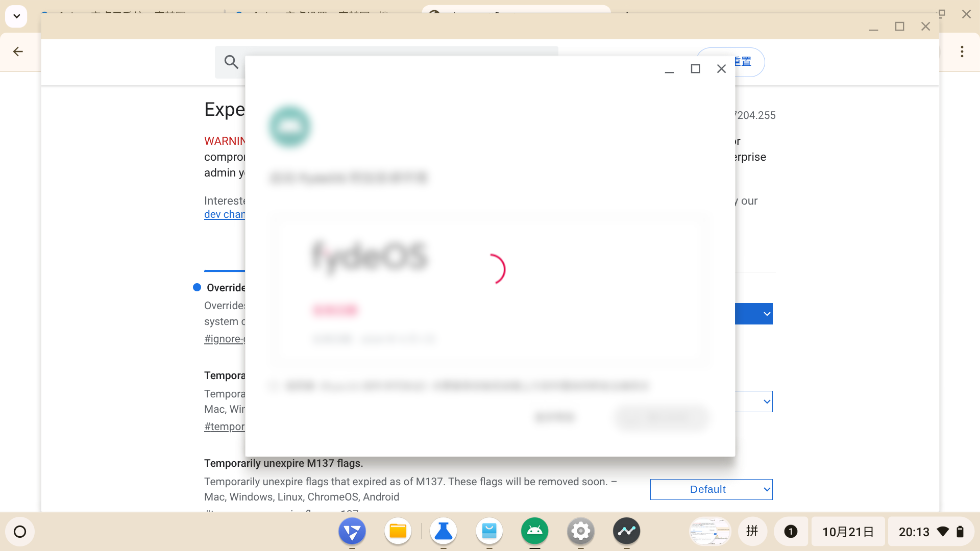Switch the input method via the 拼 button
The image size is (980, 551).
pos(752,532)
